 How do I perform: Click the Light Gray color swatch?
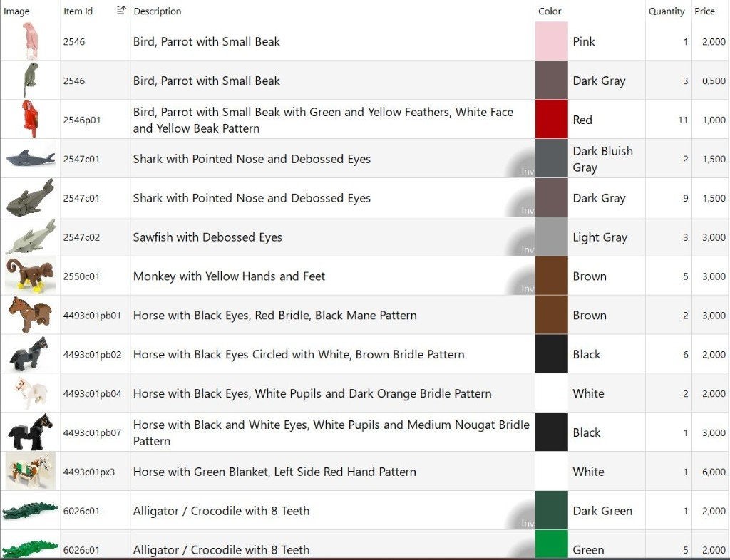(551, 237)
